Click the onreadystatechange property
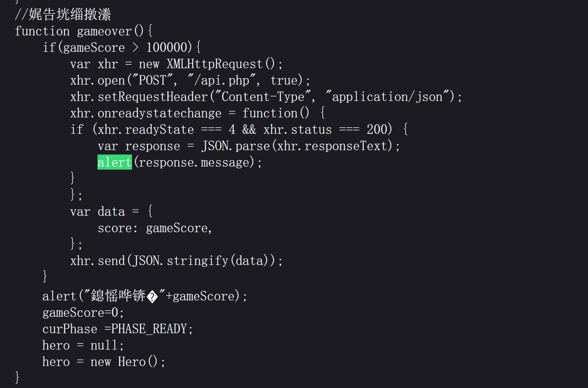 tap(160, 113)
